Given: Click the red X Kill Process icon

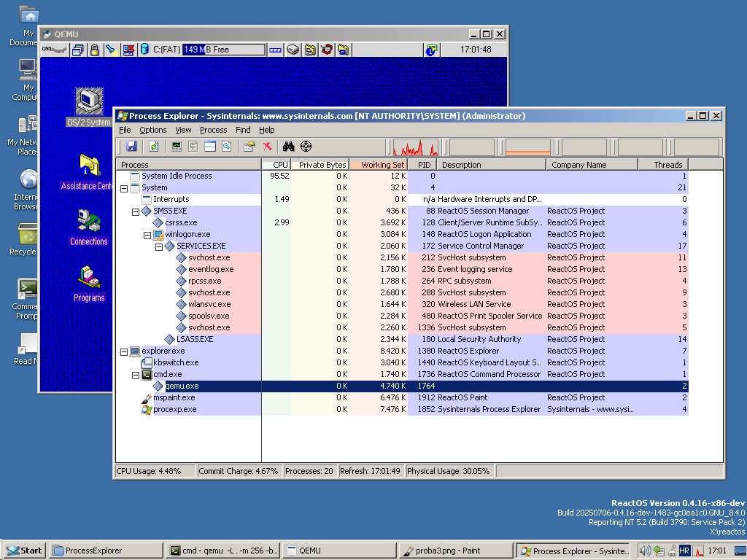Looking at the screenshot, I should click(x=267, y=147).
